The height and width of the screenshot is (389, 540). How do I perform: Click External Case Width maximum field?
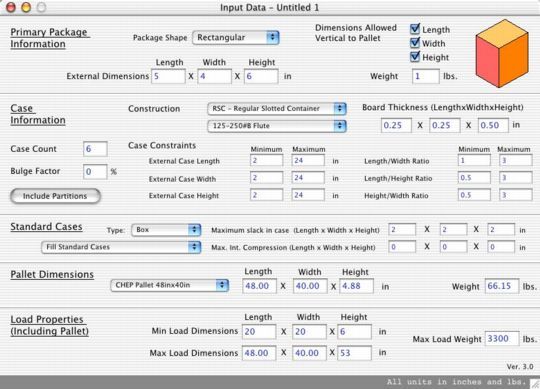point(308,178)
